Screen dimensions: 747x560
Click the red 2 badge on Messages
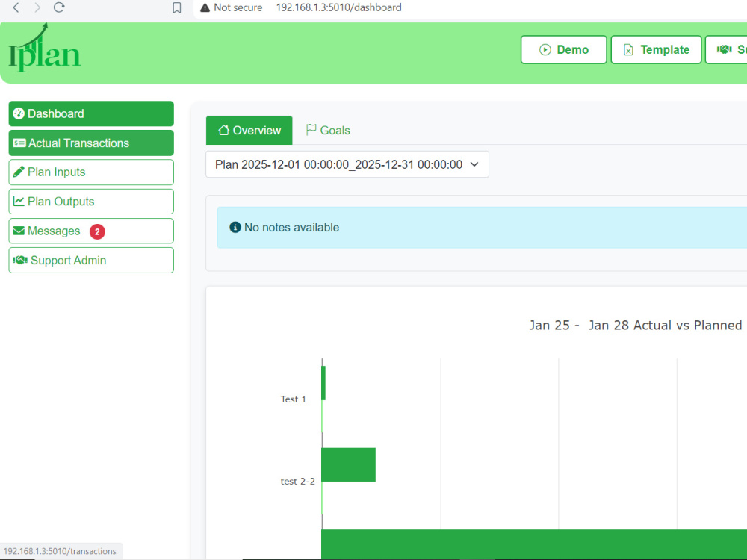97,231
